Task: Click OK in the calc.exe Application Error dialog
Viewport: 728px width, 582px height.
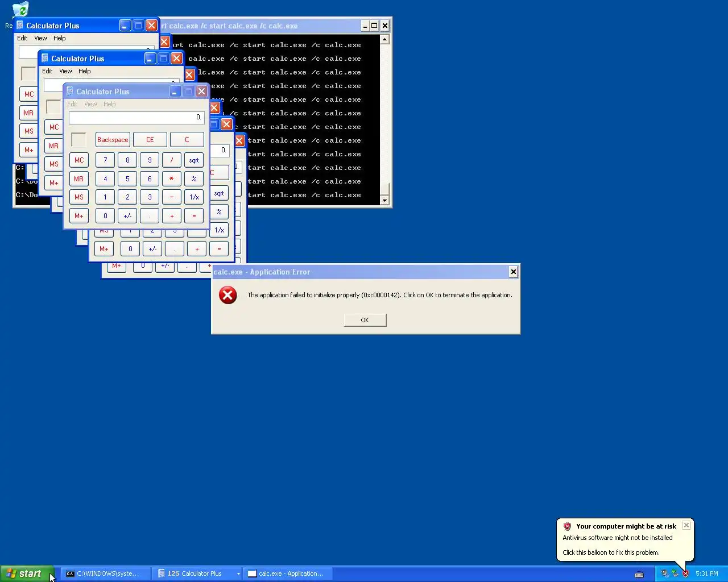Action: click(x=365, y=320)
